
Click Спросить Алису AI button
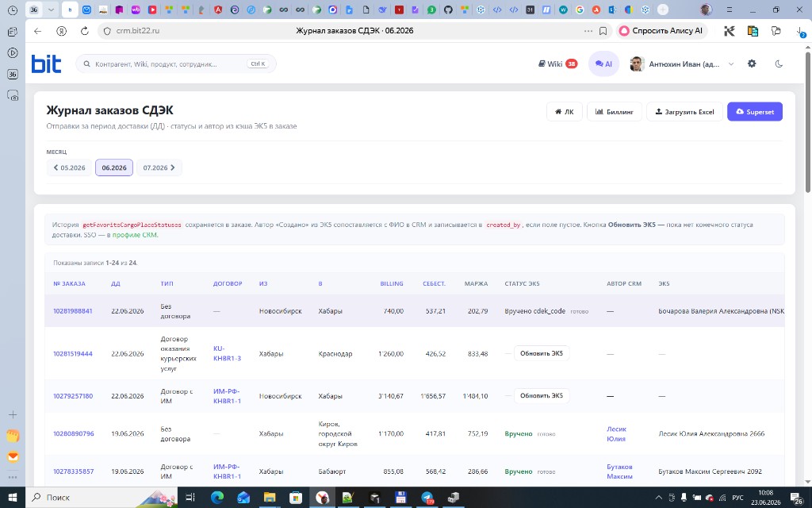point(661,31)
